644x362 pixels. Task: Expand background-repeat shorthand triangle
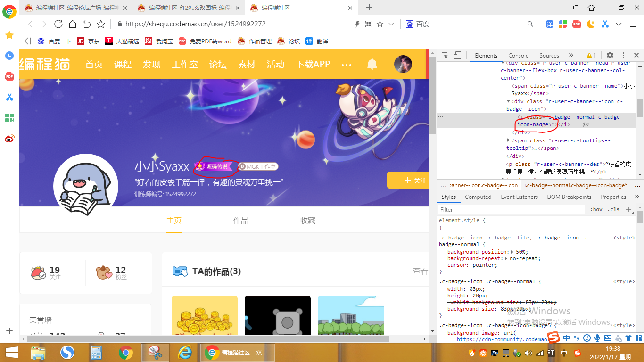tap(506, 258)
